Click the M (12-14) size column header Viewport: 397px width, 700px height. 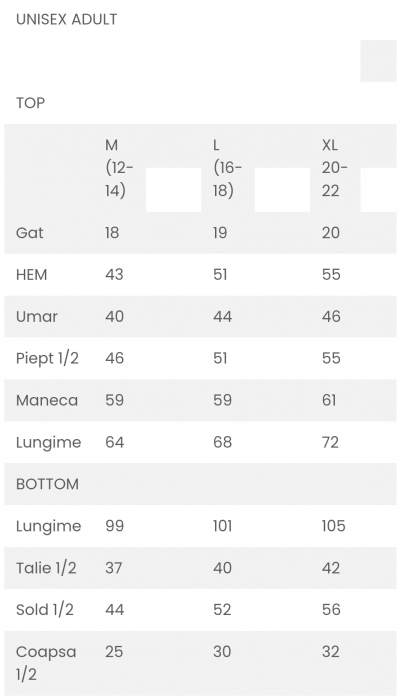tap(119, 168)
